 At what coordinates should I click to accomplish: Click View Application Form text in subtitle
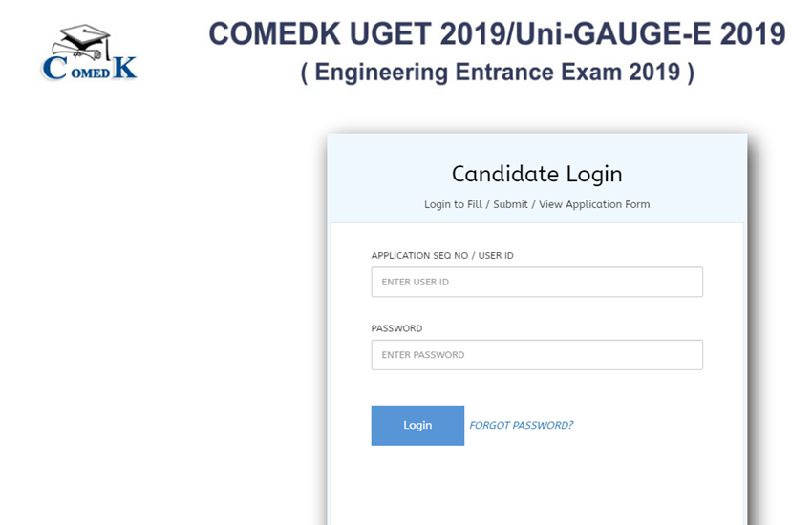pos(594,204)
